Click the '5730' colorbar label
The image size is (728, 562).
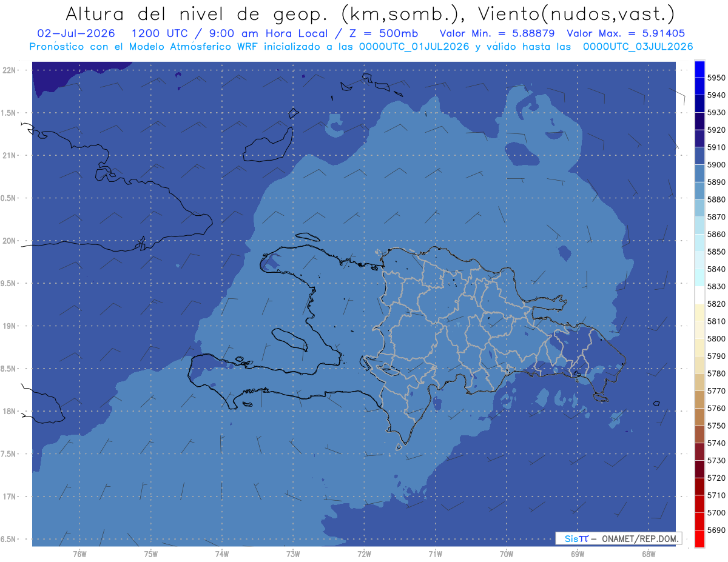coord(716,461)
